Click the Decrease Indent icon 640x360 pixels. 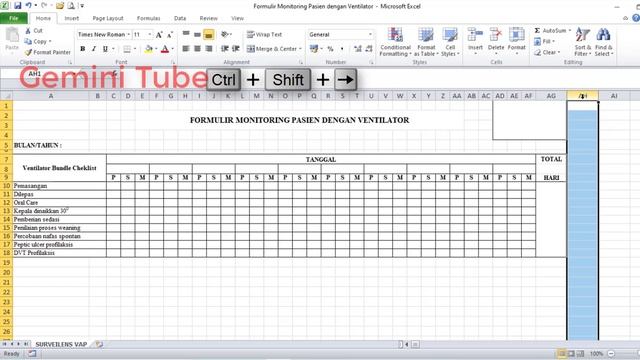[x=224, y=49]
